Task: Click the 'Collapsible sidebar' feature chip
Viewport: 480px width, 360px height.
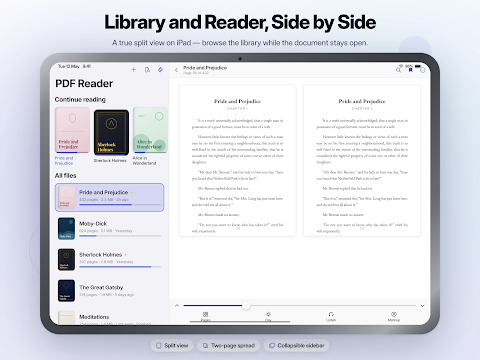Action: point(297,345)
